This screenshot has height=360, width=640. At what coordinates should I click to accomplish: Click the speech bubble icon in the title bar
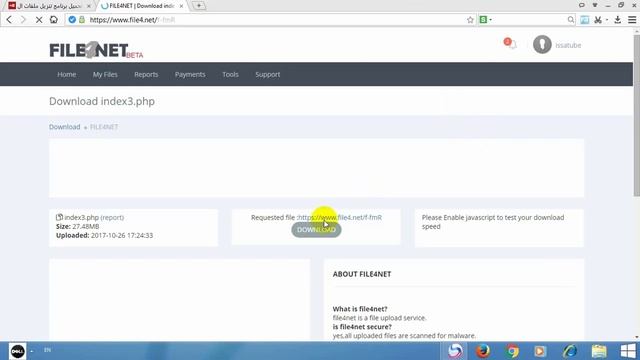(582, 5)
